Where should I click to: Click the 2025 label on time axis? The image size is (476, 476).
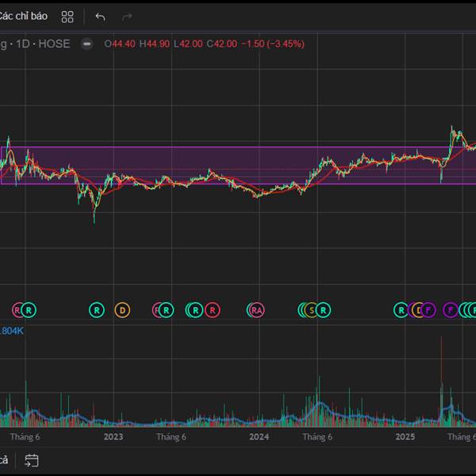pyautogui.click(x=405, y=436)
